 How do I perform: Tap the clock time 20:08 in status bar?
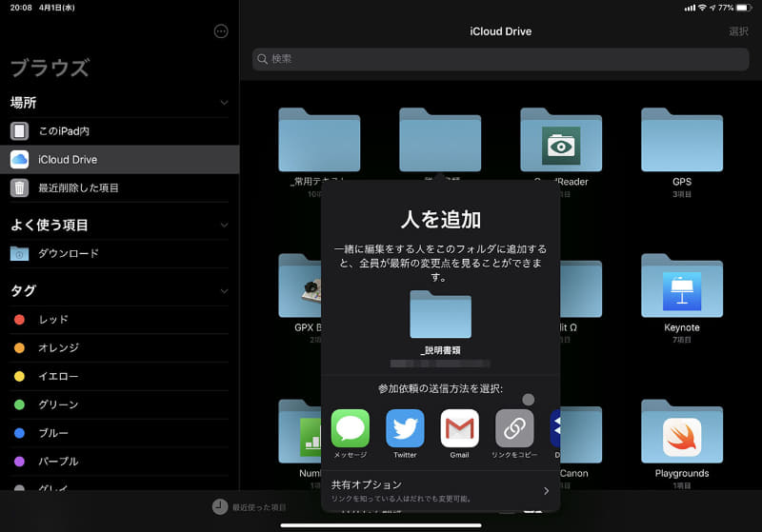point(21,8)
